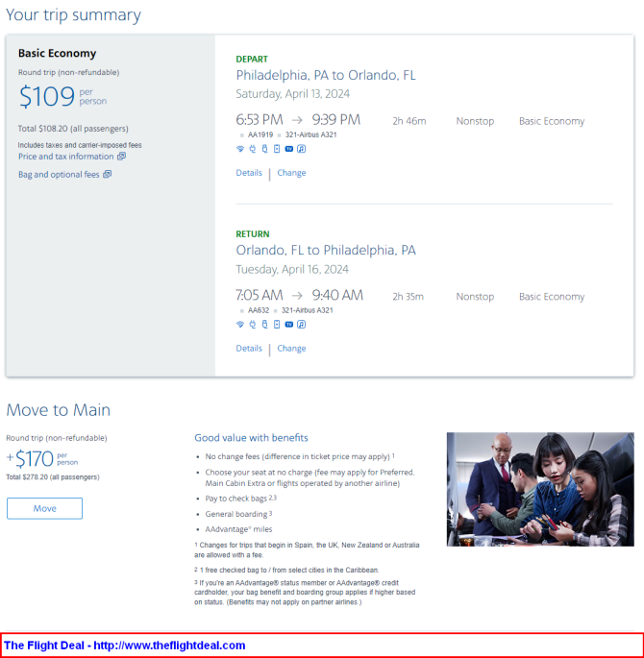Click the green DEPART label

(252, 60)
